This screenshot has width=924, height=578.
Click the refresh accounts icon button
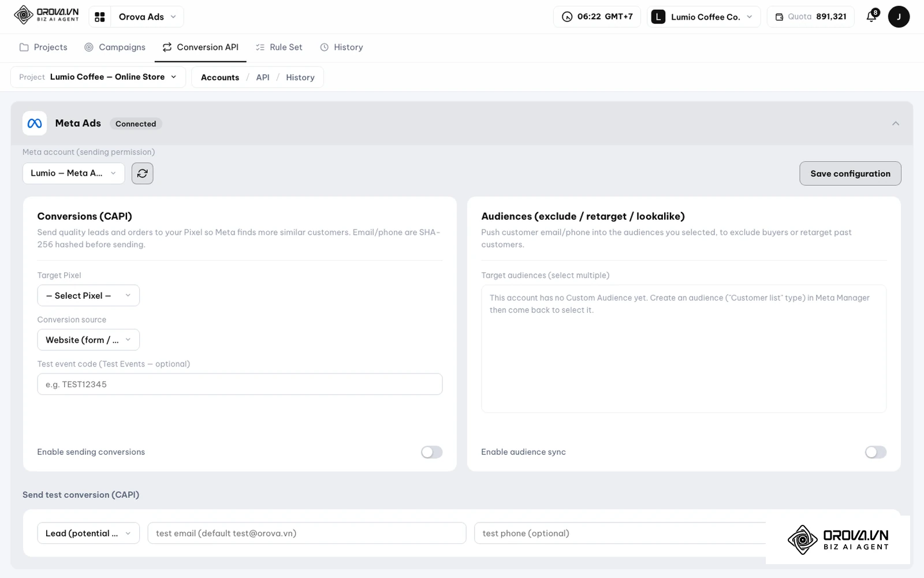click(143, 173)
